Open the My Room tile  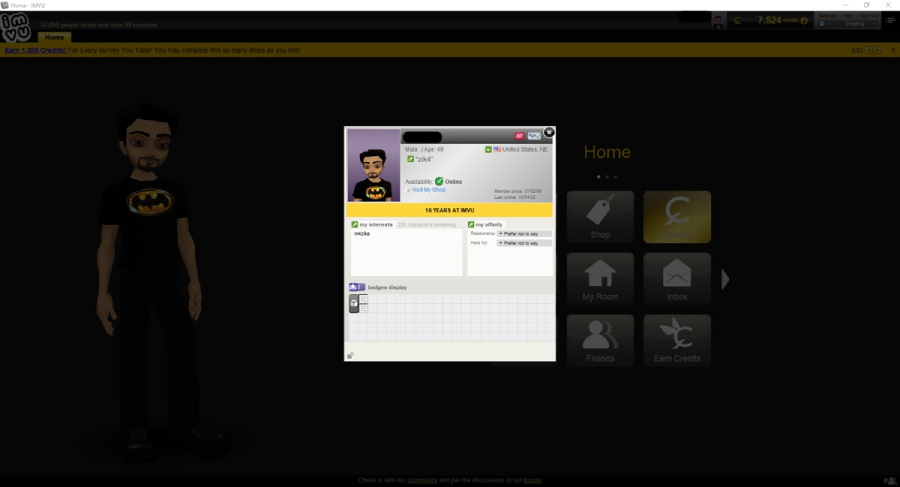600,279
